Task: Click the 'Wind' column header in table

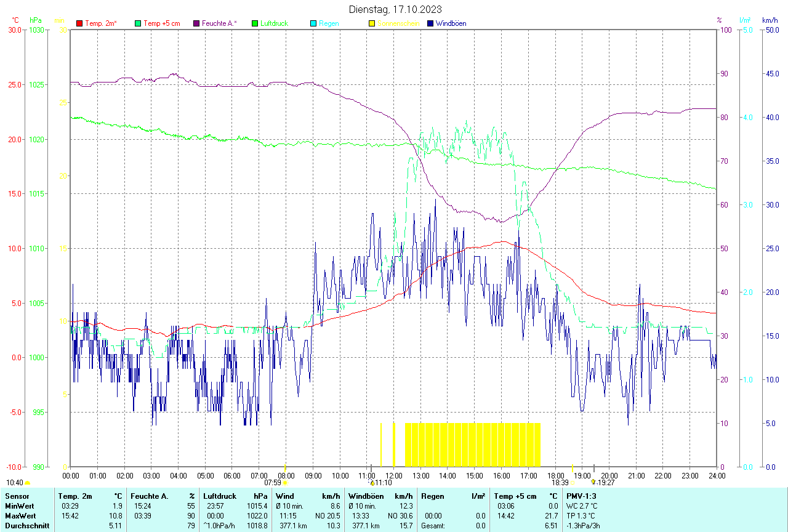Action: pyautogui.click(x=285, y=496)
